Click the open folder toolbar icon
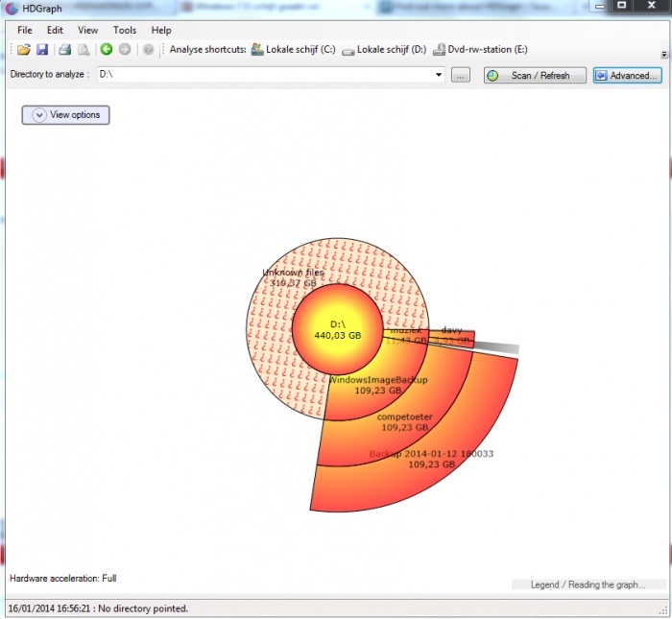 pyautogui.click(x=24, y=50)
